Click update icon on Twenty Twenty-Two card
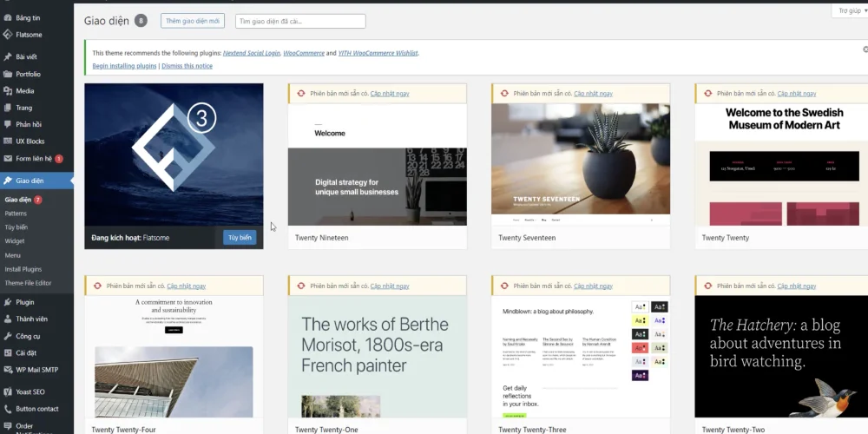The width and height of the screenshot is (868, 434). pos(708,286)
